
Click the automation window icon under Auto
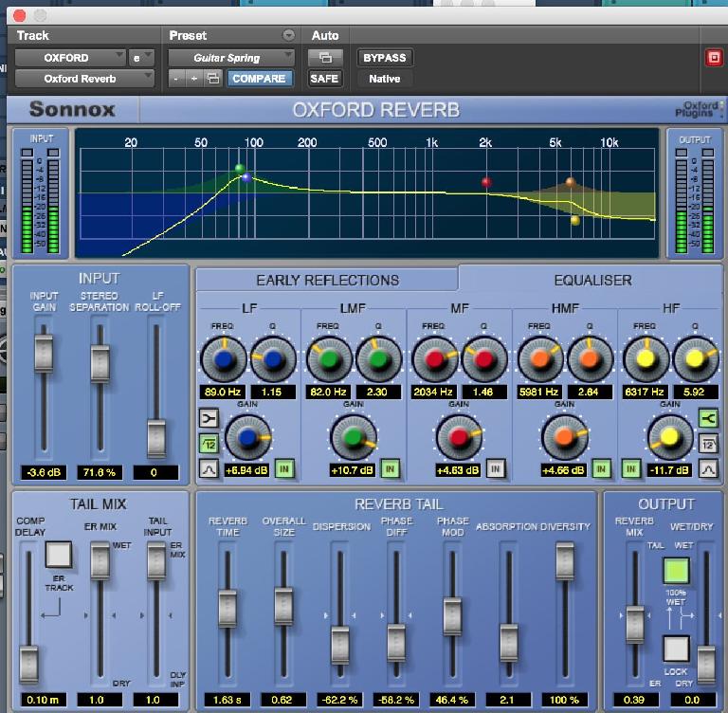[325, 58]
